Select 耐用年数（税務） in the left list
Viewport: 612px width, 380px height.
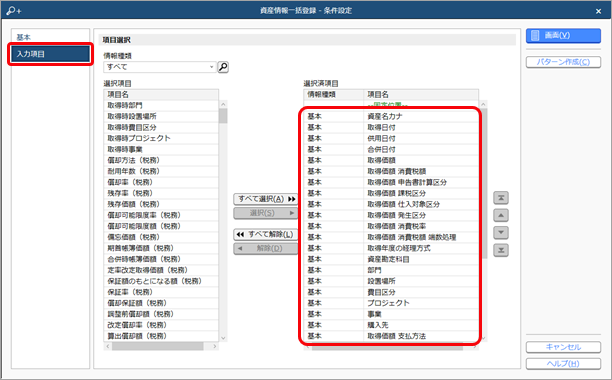161,171
